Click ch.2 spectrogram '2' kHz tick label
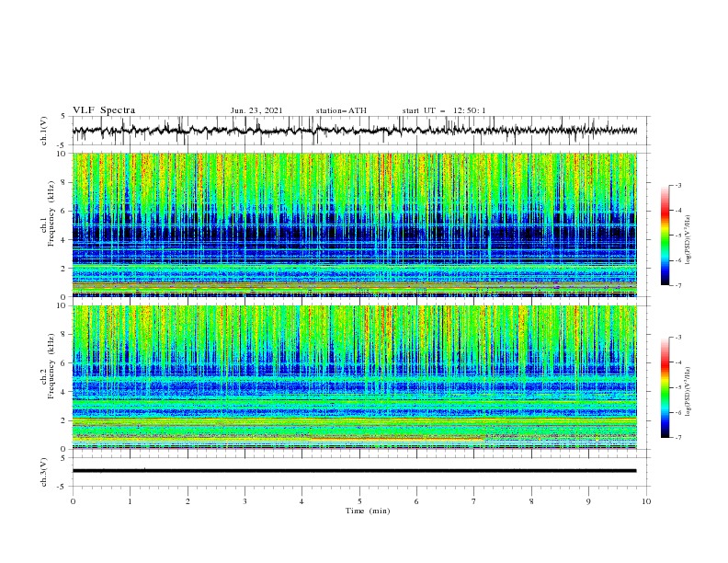Screen dimensions: 728x563 coord(63,420)
